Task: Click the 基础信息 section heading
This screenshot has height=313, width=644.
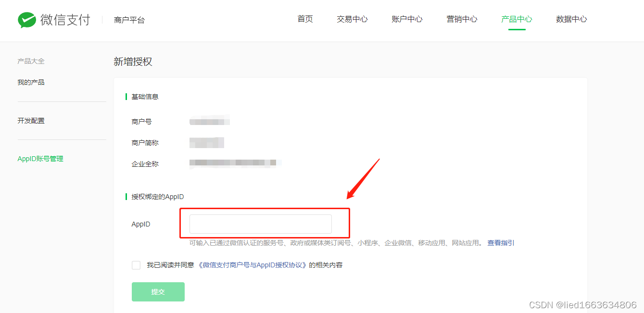Action: [145, 97]
